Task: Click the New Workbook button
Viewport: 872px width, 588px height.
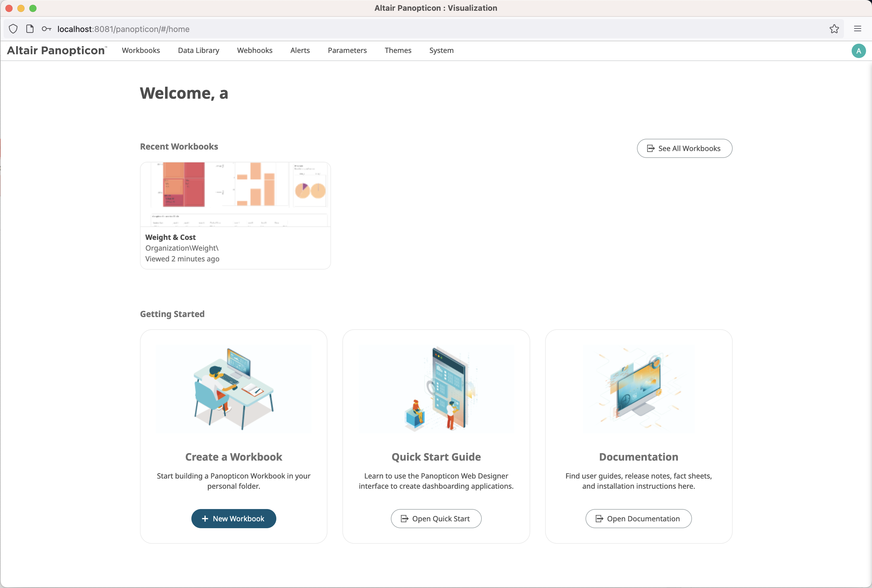Action: [234, 519]
